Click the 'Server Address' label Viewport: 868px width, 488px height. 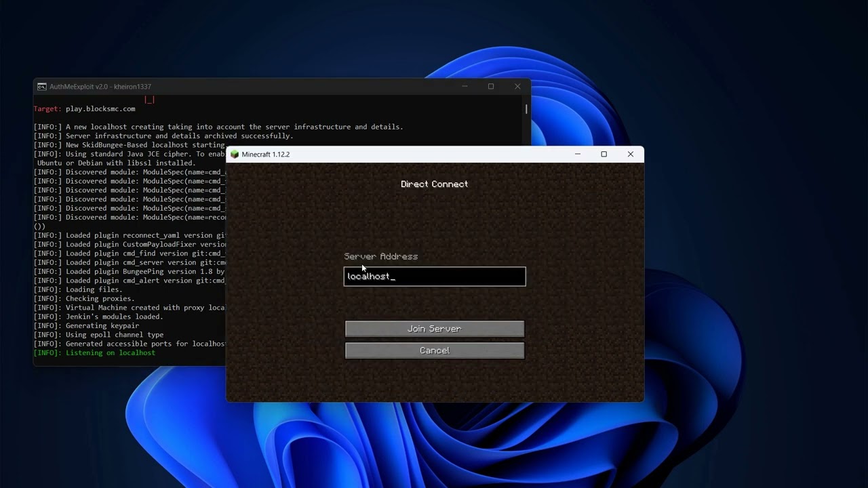click(381, 256)
